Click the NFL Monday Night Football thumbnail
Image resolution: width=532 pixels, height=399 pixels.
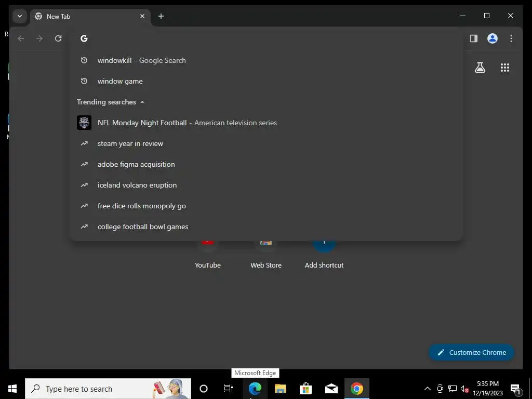point(84,123)
